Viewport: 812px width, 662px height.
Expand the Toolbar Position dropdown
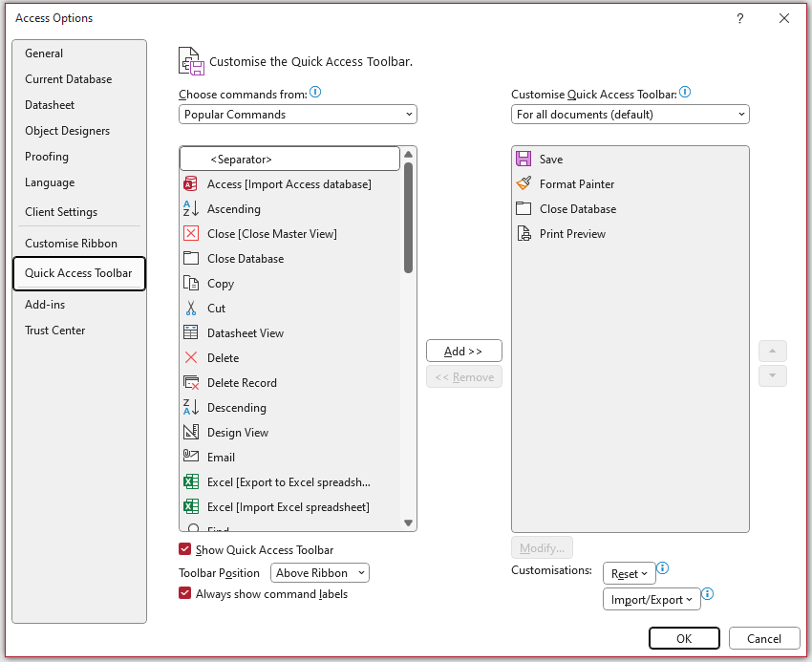click(319, 573)
